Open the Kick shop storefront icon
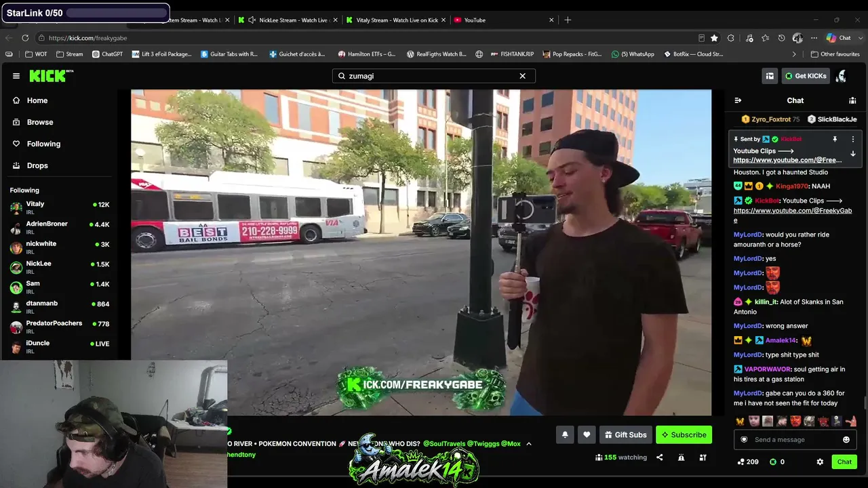This screenshot has width=868, height=488. (770, 76)
